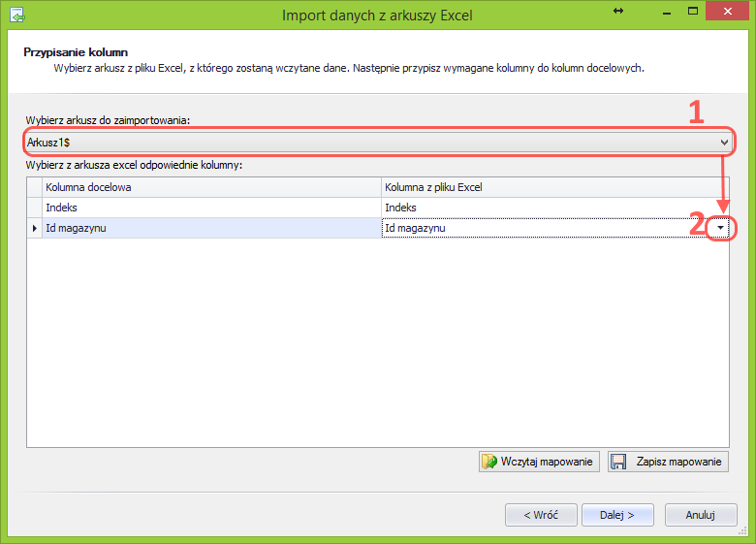756x544 pixels.
Task: Select the Id magazynu cell in Kolumna docelowa
Action: (211, 228)
